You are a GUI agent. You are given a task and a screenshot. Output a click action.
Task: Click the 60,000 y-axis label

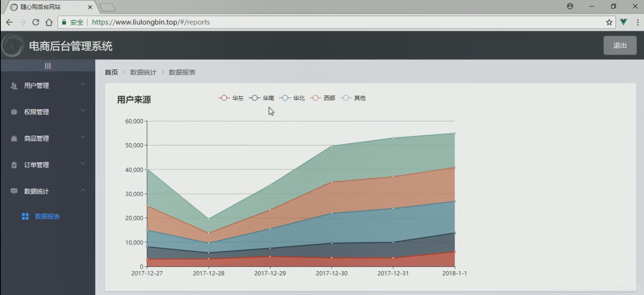[x=134, y=121]
